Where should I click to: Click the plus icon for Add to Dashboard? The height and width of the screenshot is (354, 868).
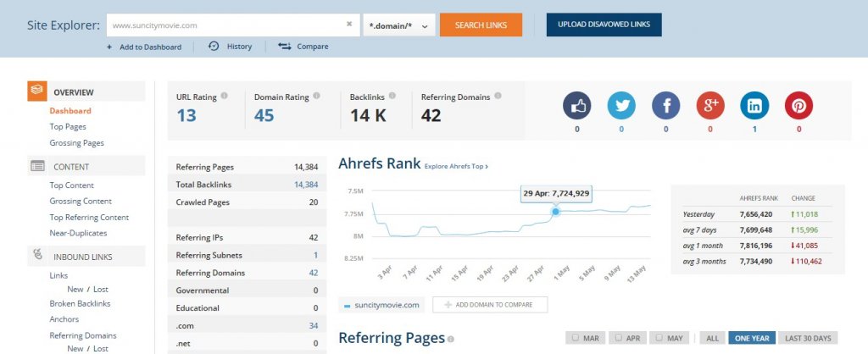109,47
